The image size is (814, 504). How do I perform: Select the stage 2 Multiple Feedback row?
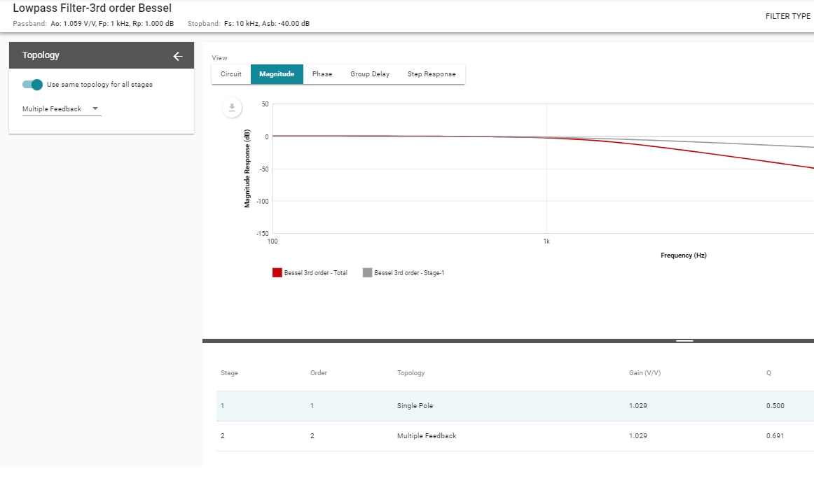pyautogui.click(x=515, y=436)
